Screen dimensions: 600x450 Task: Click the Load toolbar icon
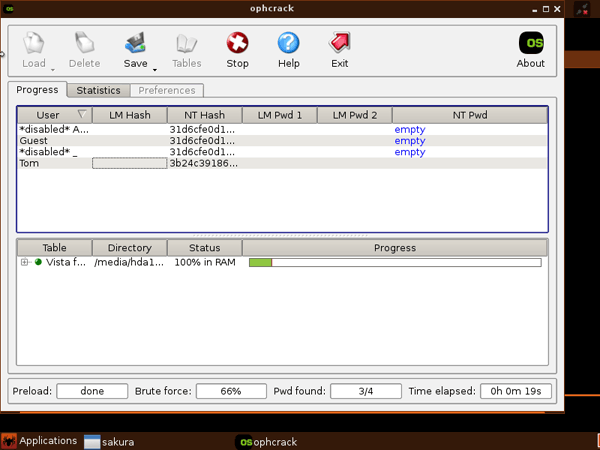(34, 48)
